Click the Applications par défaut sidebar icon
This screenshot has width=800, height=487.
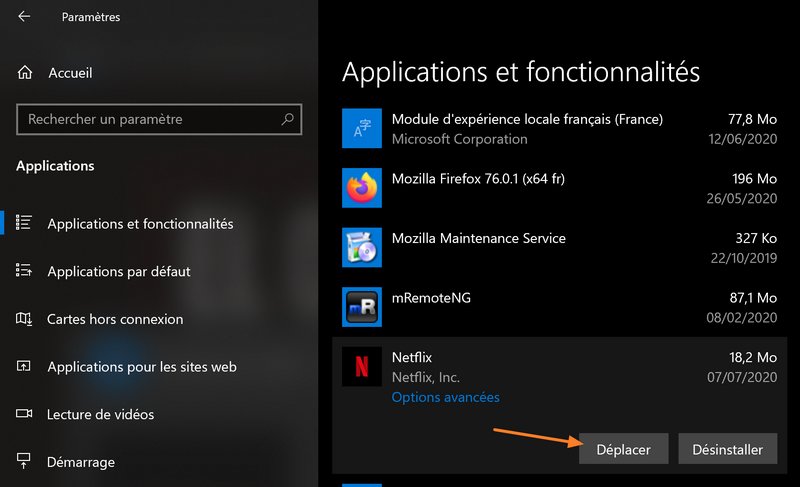point(23,270)
